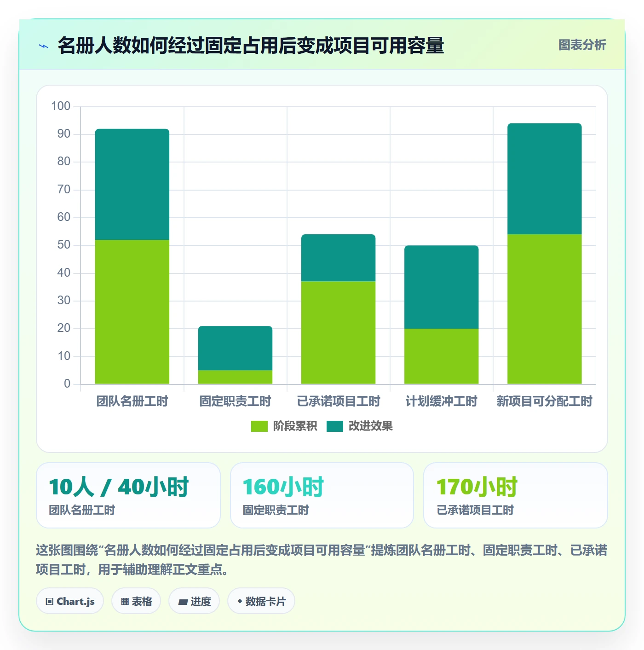Click the teal bar segment of 计划缓冲工时
Viewport: 644px width, 650px height.
pyautogui.click(x=441, y=287)
